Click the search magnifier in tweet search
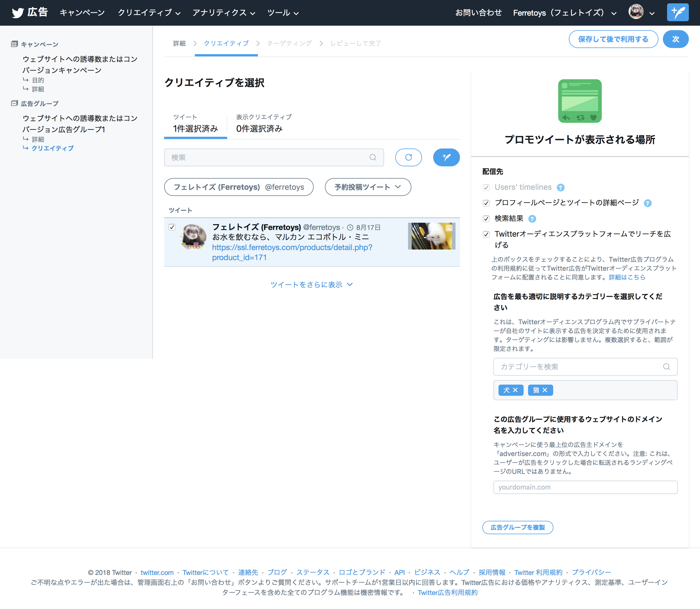Screen dimensions: 700x609 pyautogui.click(x=373, y=157)
